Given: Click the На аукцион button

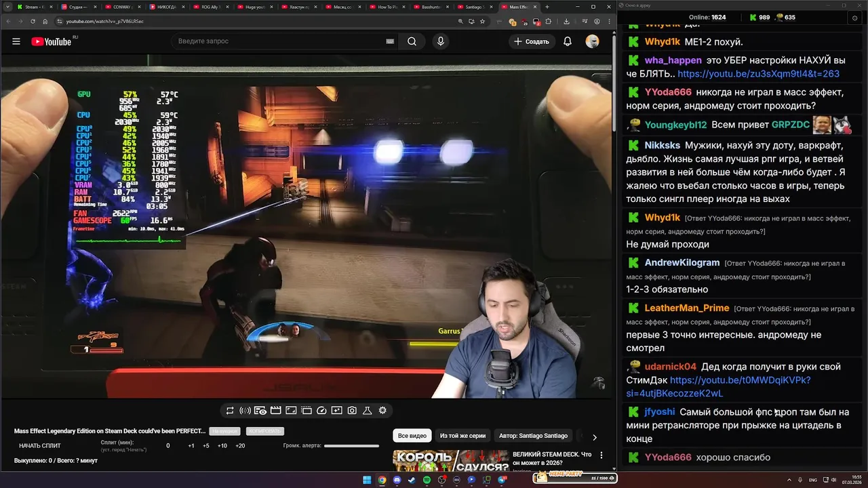Looking at the screenshot, I should pyautogui.click(x=224, y=431).
